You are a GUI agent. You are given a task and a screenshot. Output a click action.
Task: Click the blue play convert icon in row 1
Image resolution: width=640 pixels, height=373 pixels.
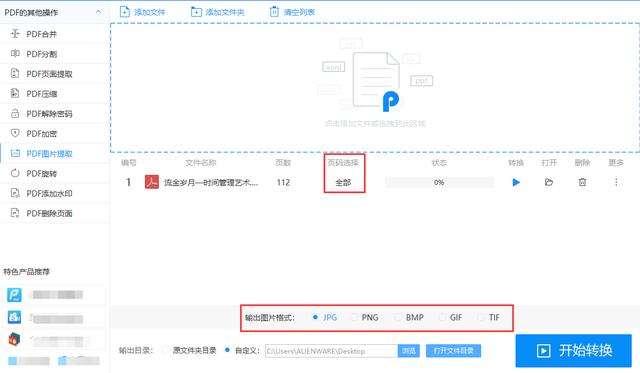coord(516,182)
